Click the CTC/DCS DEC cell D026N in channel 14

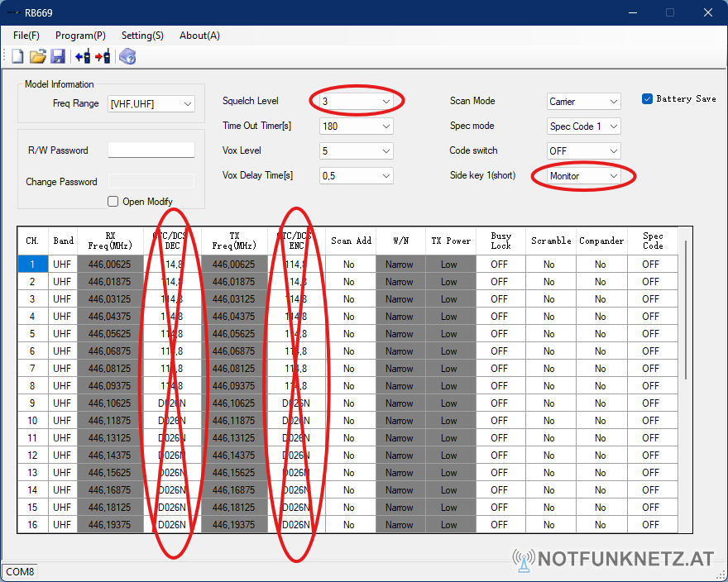click(x=172, y=489)
